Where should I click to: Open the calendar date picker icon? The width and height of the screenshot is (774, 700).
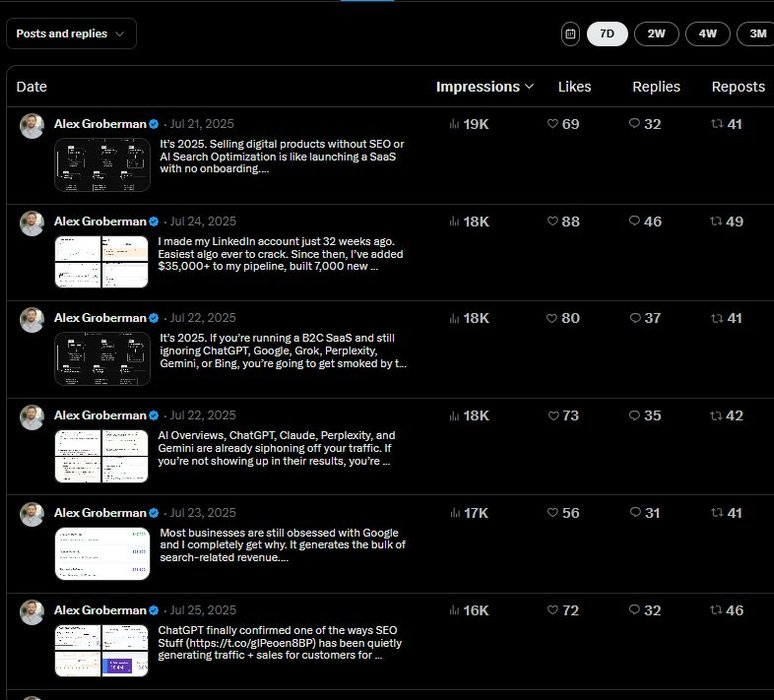570,34
